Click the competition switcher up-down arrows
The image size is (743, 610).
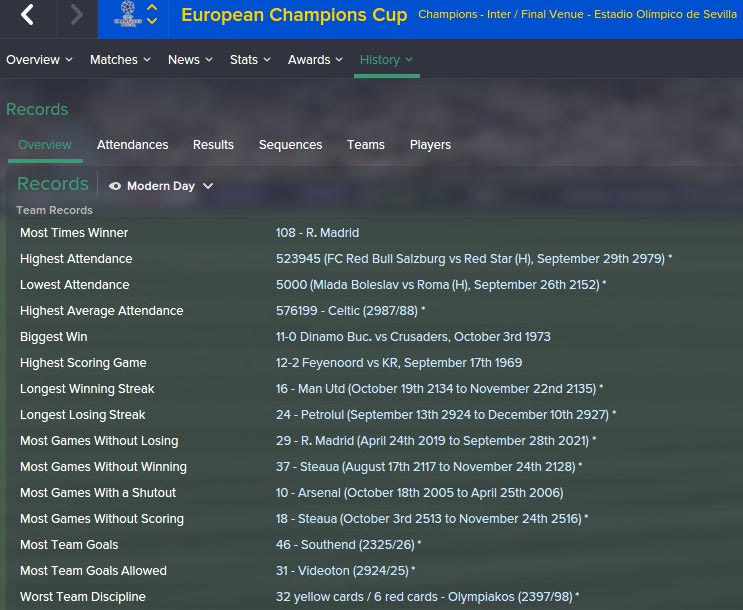[152, 14]
